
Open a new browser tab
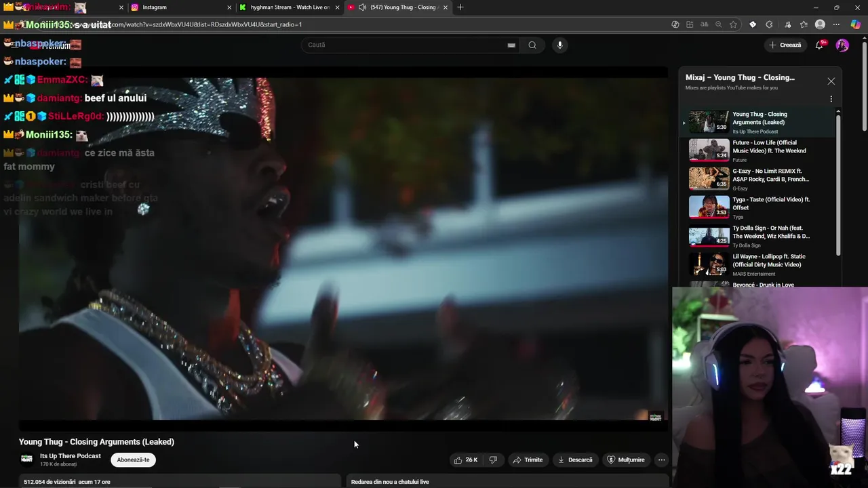tap(460, 7)
